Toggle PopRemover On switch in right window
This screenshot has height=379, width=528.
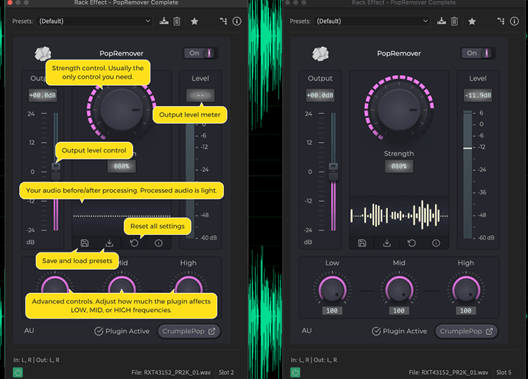[x=477, y=53]
